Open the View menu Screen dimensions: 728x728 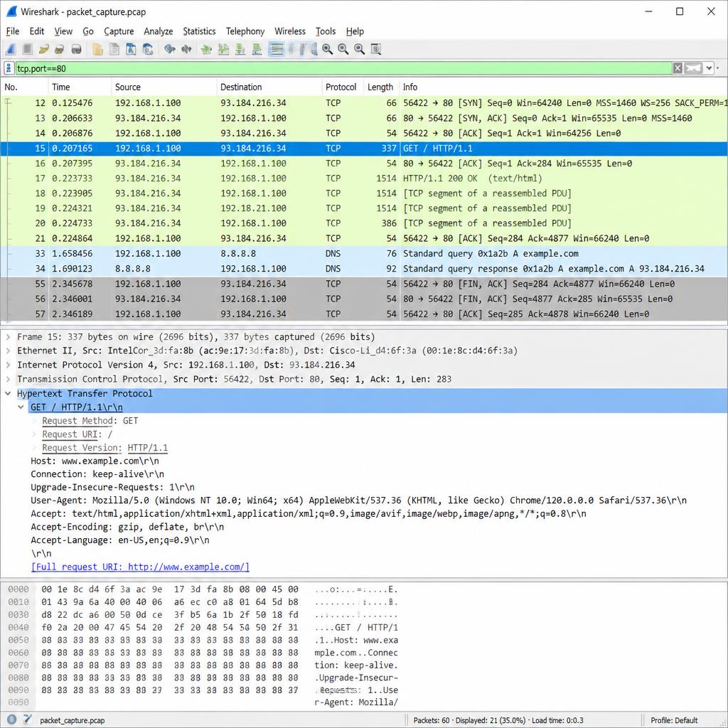pos(63,31)
